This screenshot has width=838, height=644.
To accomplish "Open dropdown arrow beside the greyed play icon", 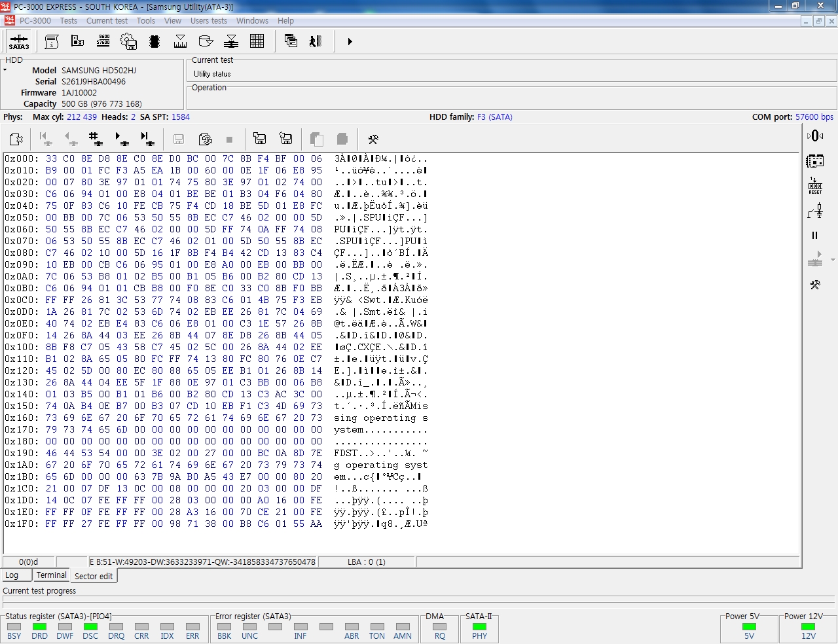I will 833,260.
